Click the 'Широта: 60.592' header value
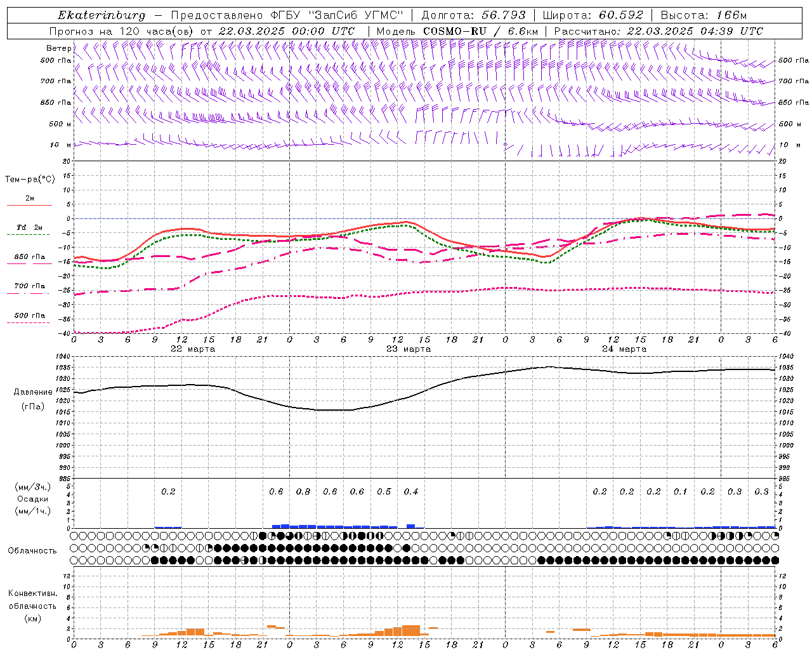This screenshot has width=812, height=650. (x=593, y=15)
